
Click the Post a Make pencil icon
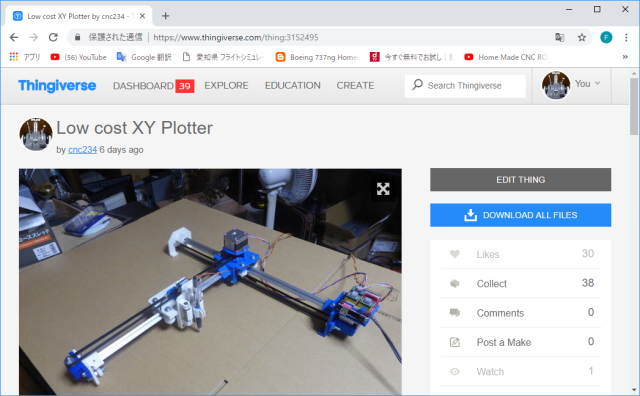pos(455,342)
